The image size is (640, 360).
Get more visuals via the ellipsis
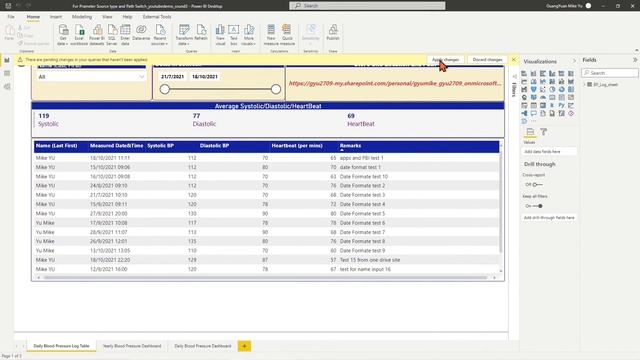pos(533,121)
